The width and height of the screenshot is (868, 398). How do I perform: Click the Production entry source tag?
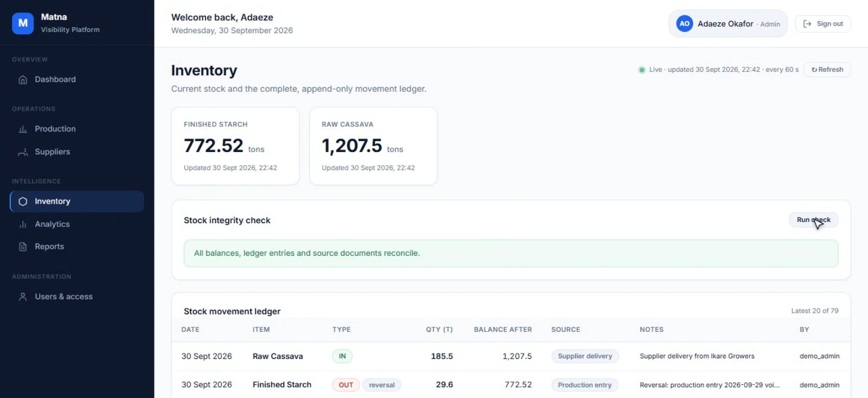pyautogui.click(x=585, y=385)
